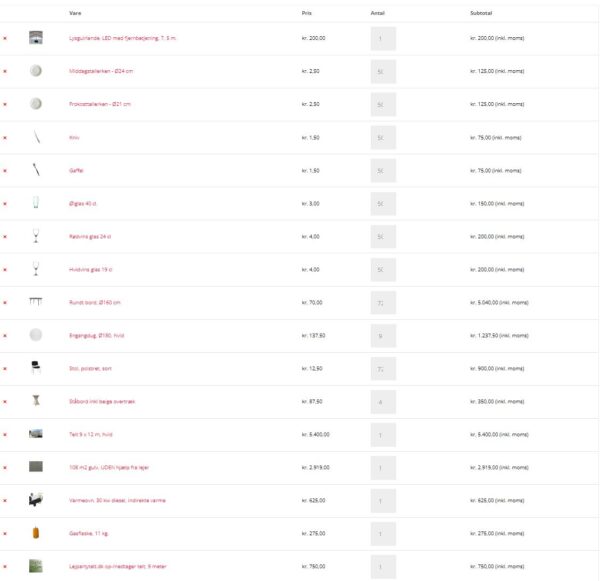Open the Gasflaske 11 kg product link
Screen dimensions: 600x581
(88, 534)
